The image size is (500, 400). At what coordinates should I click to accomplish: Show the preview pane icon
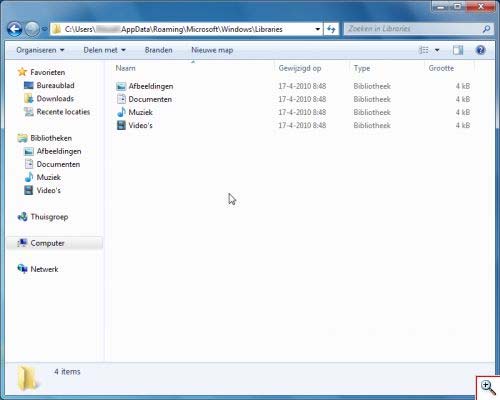(x=458, y=50)
